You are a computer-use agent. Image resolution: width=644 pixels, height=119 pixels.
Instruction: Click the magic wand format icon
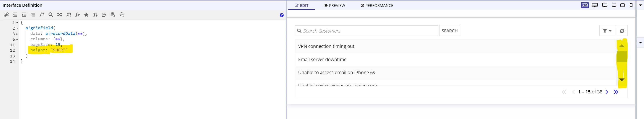(6, 15)
